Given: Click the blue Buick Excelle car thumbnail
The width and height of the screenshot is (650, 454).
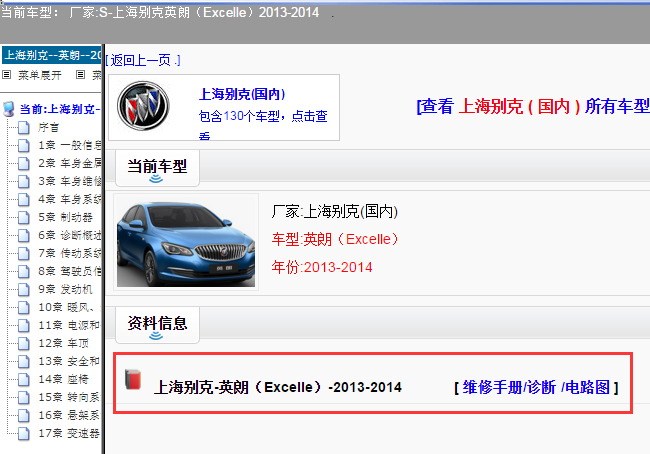Looking at the screenshot, I should 186,242.
